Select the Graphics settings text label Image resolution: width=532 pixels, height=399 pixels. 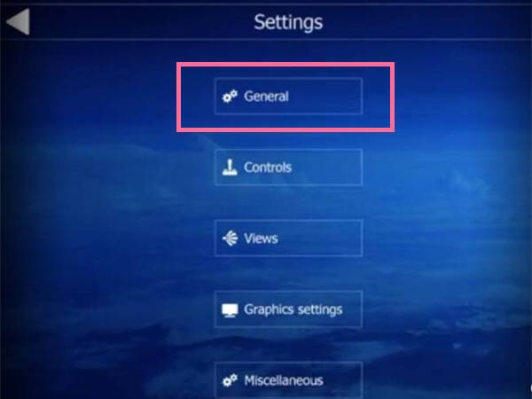coord(293,309)
